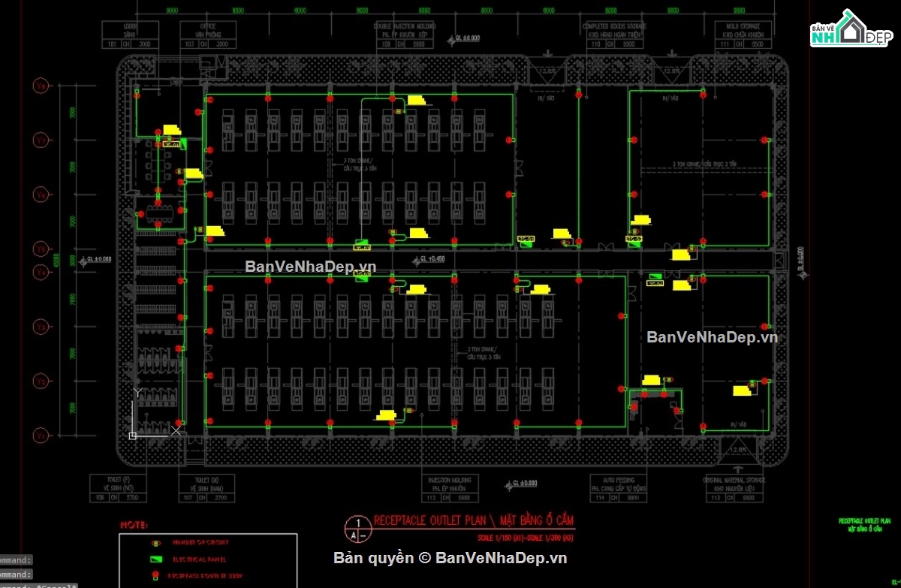Click the Bản quyền BanVeNhaDep.vn copyright text

(x=450, y=557)
